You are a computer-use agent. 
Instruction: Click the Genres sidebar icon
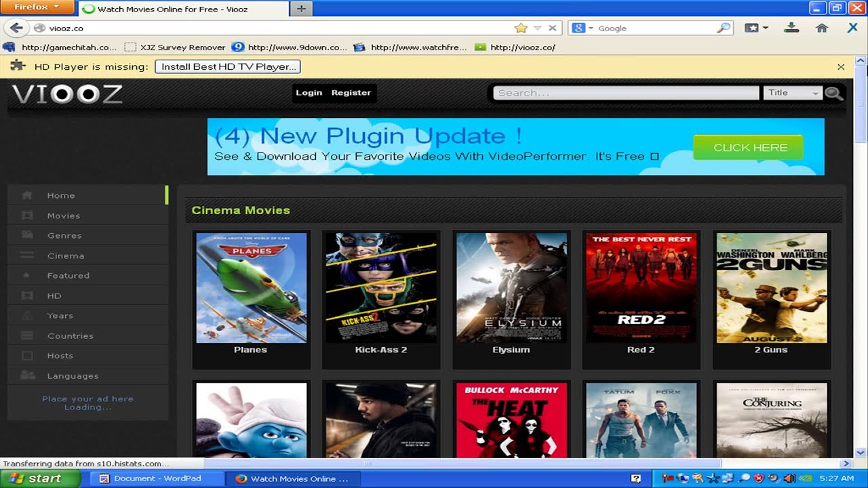(27, 235)
